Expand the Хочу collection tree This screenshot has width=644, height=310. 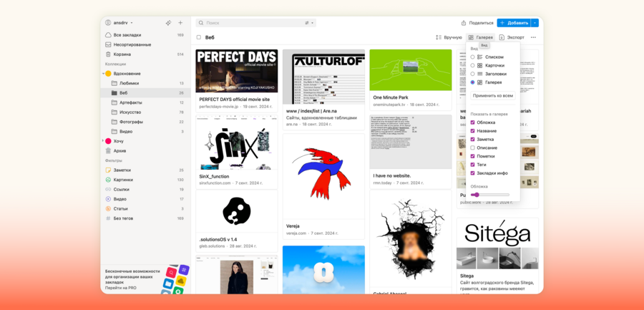tap(102, 141)
